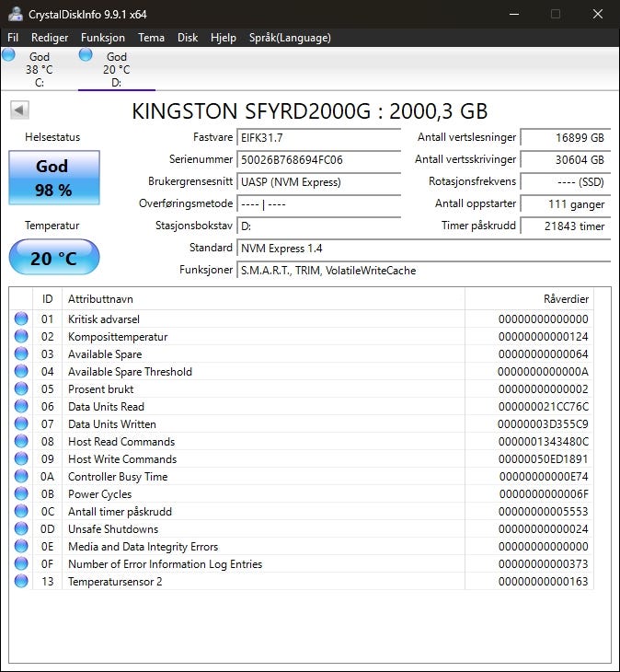Click status orb of Error Information Log Entries row
This screenshot has height=672, width=620.
coord(21,563)
